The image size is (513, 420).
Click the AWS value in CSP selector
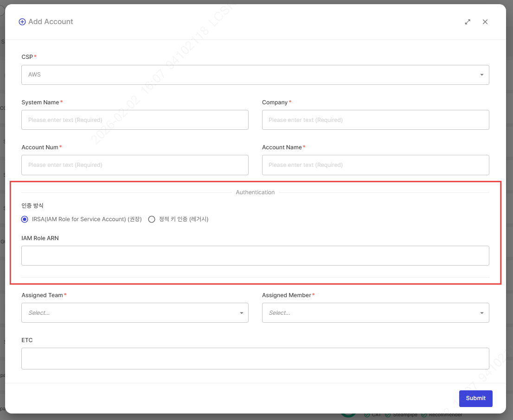[x=35, y=75]
